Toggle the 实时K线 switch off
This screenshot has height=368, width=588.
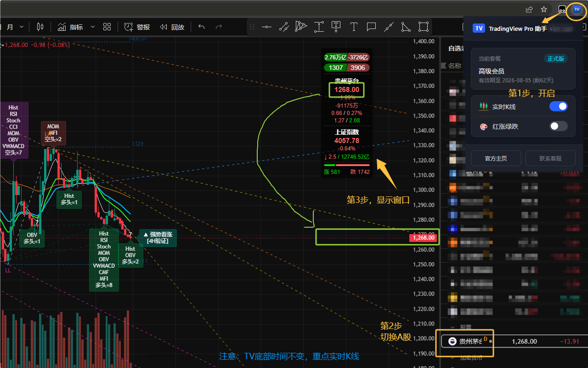[x=559, y=107]
